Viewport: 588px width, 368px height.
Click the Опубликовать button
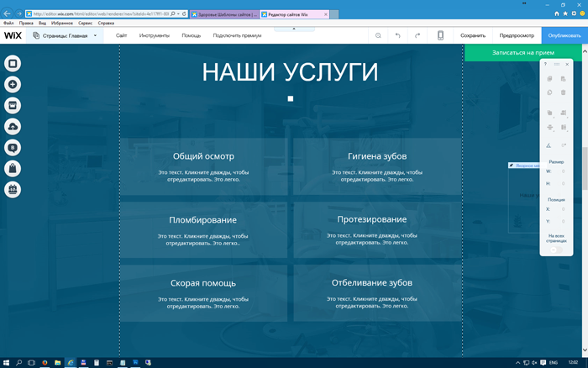tap(564, 35)
